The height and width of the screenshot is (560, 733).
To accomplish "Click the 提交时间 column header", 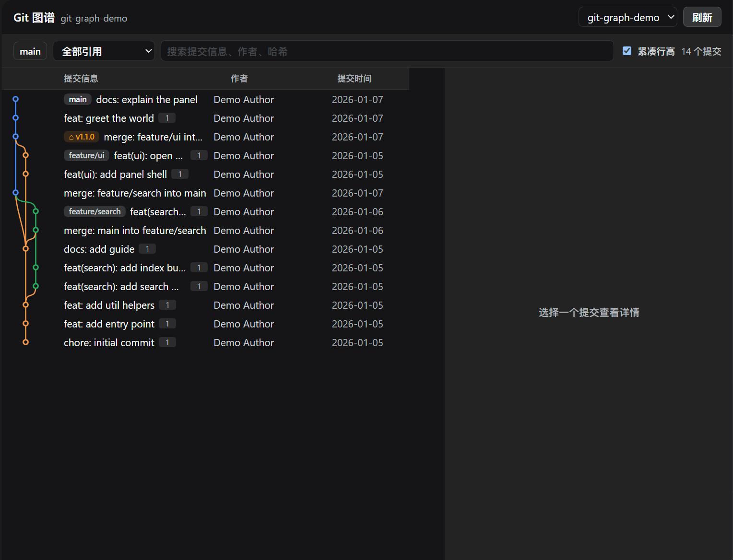I will (x=355, y=79).
